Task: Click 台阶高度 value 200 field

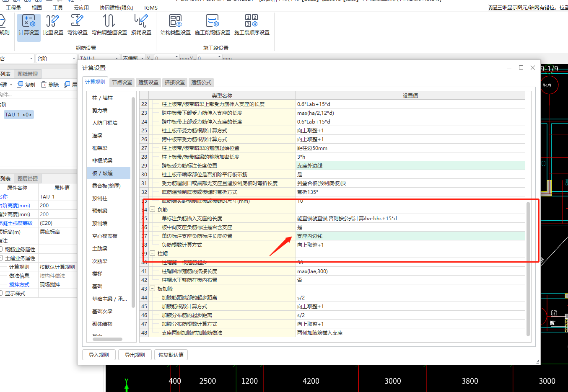Action: coord(58,205)
